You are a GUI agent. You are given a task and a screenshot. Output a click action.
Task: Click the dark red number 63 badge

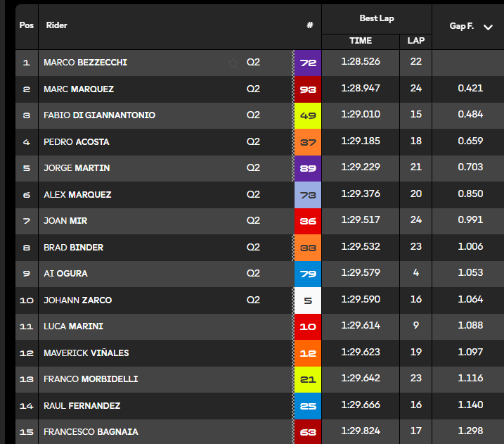[x=308, y=432]
